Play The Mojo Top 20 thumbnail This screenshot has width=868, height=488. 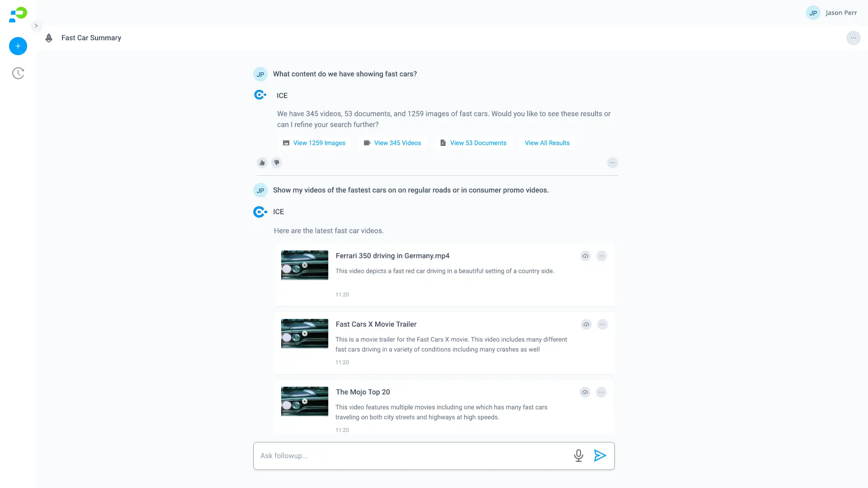coord(305,401)
